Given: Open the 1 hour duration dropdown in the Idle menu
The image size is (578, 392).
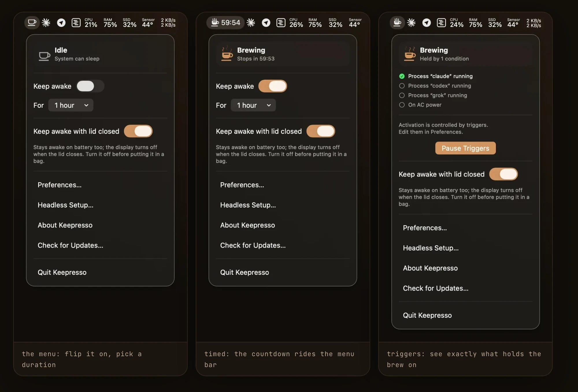Looking at the screenshot, I should pyautogui.click(x=71, y=105).
